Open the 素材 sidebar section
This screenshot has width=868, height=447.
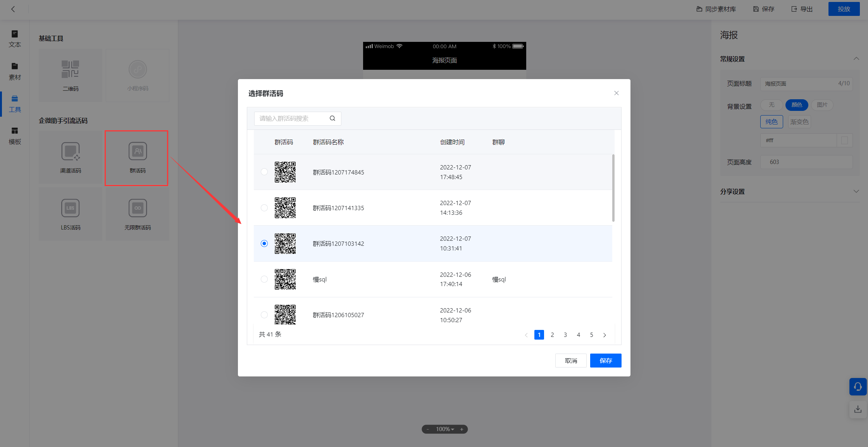coord(15,72)
